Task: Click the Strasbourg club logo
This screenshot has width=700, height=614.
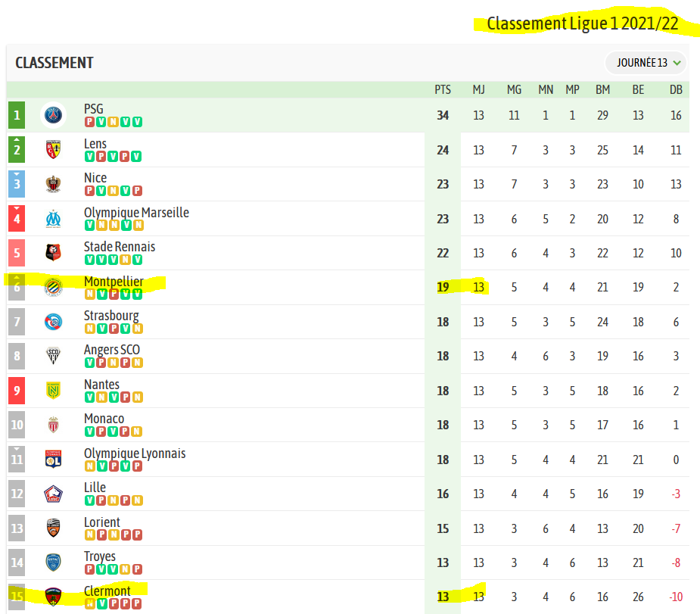Action: (53, 322)
